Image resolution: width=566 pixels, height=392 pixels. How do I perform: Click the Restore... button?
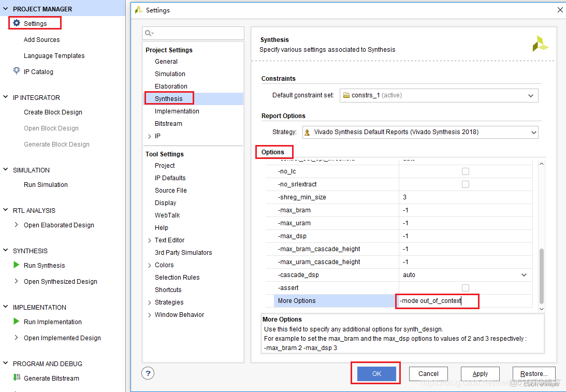[x=534, y=373]
